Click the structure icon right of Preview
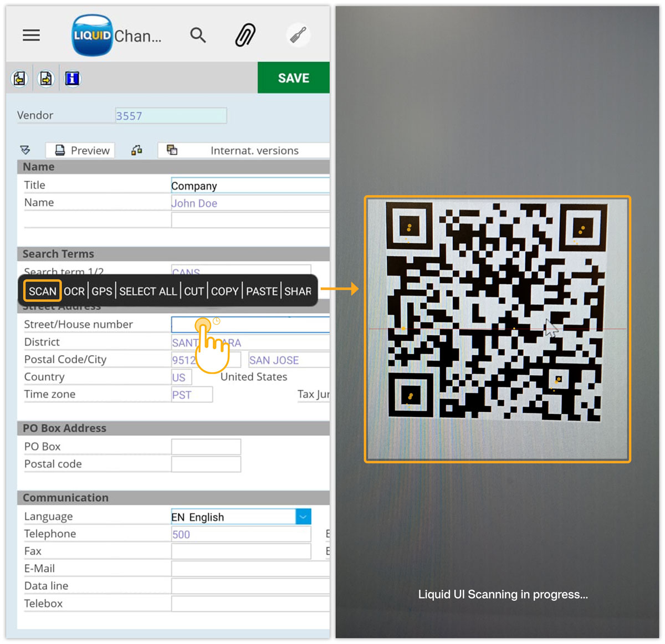The width and height of the screenshot is (665, 644). click(x=136, y=150)
